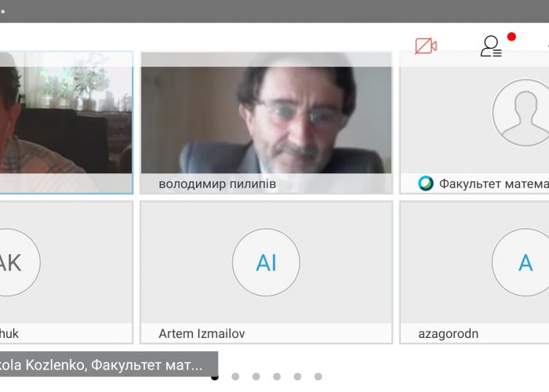The width and height of the screenshot is (549, 392).
Task: Go to the first page dot
Action: 215,376
